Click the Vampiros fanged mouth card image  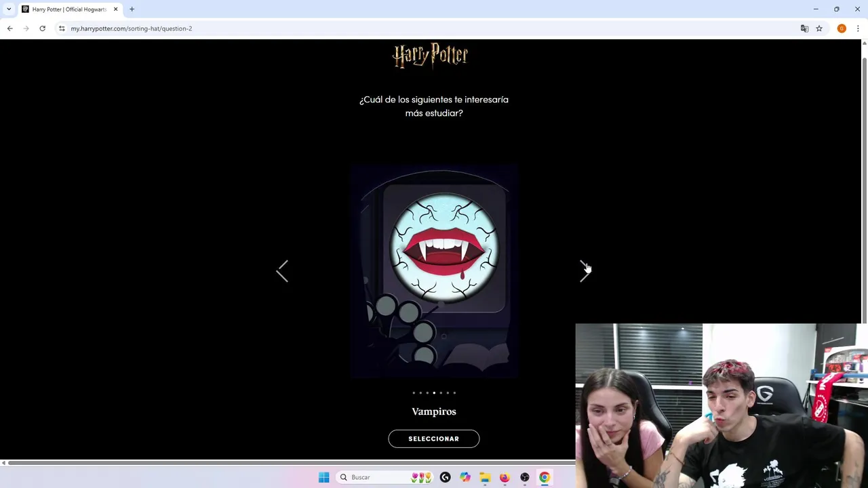(x=434, y=271)
